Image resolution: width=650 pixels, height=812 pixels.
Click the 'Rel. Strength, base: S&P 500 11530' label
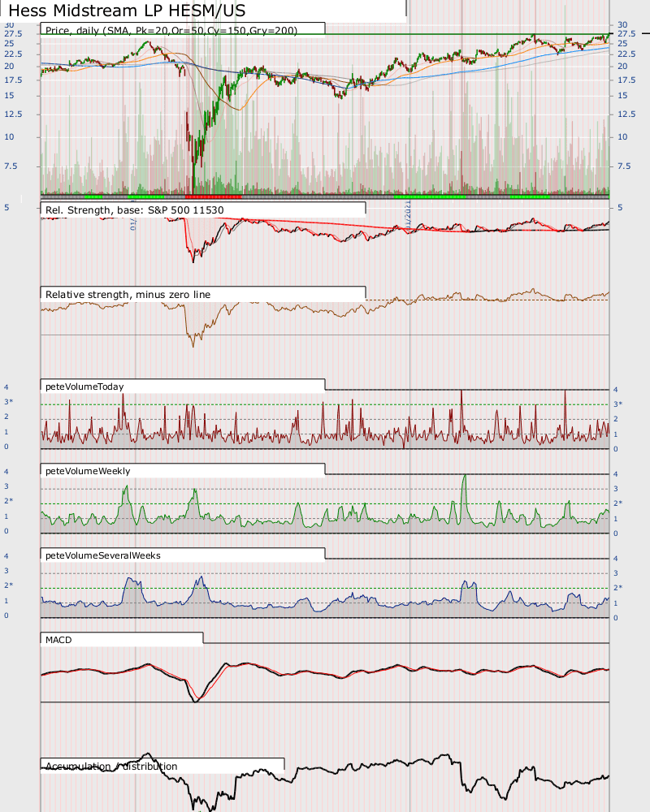(134, 210)
